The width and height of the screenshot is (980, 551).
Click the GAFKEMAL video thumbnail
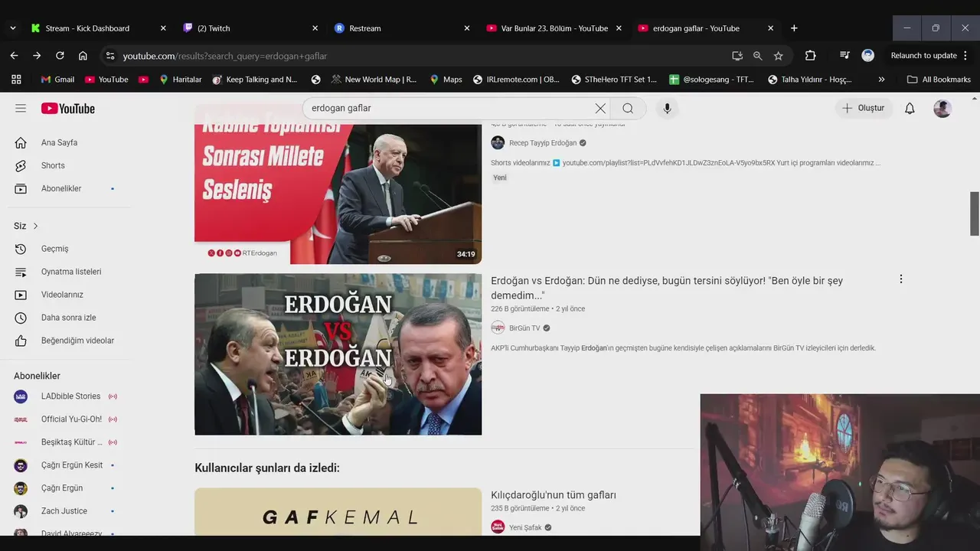click(338, 511)
